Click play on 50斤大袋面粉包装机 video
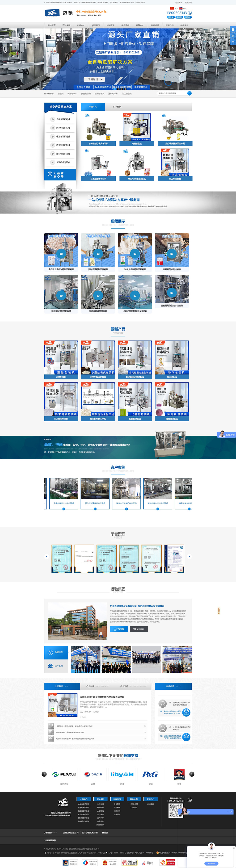This screenshot has height=868, width=236. click(x=135, y=253)
